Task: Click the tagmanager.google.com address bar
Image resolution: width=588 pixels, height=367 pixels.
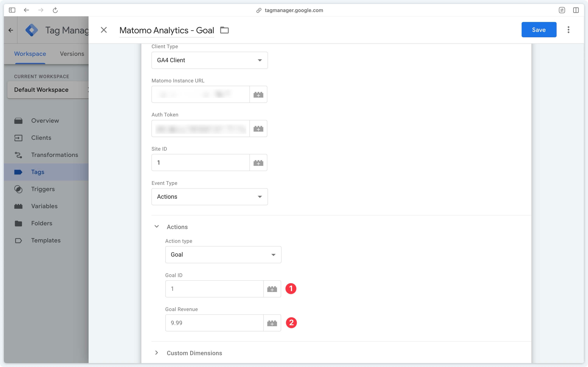Action: [294, 10]
